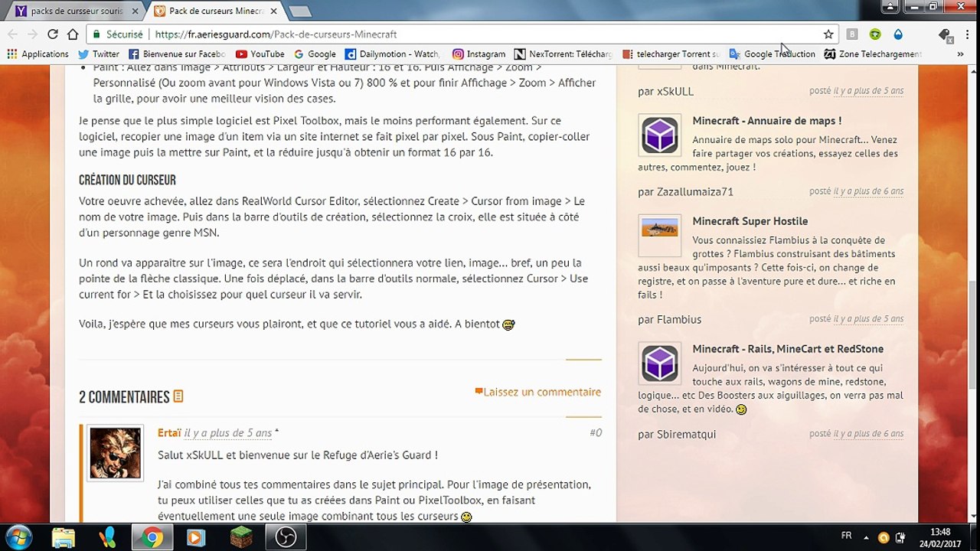The image size is (980, 551).
Task: Open the Google Traduction bookmark
Action: pyautogui.click(x=772, y=54)
